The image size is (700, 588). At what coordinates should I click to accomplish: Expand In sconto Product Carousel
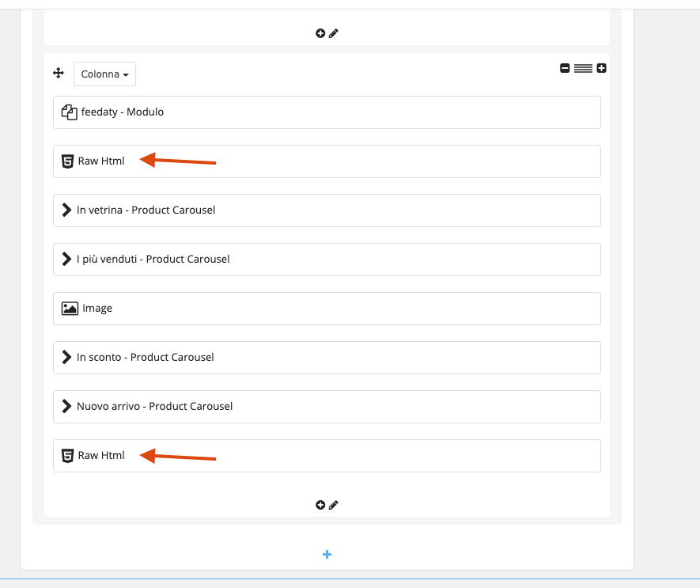(x=327, y=358)
